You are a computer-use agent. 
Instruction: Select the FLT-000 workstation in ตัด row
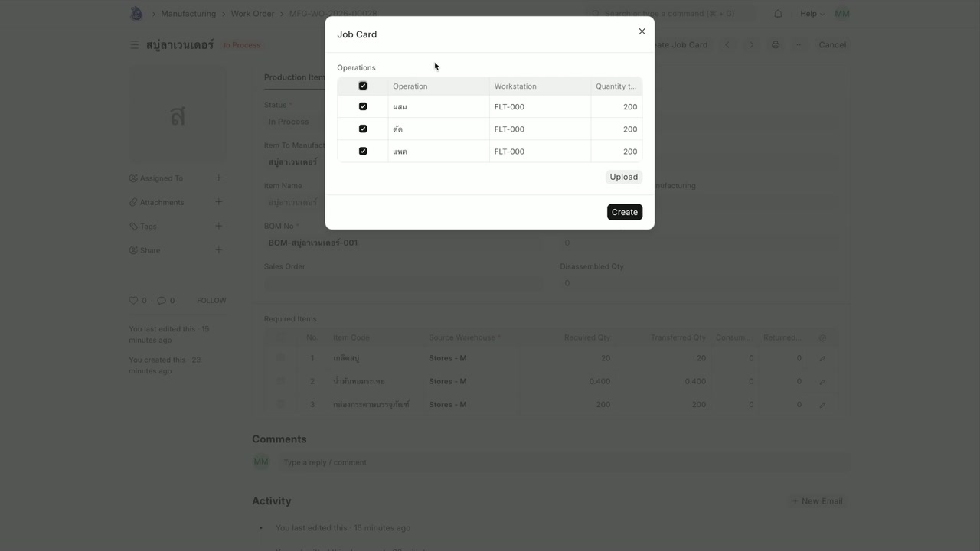pos(540,129)
